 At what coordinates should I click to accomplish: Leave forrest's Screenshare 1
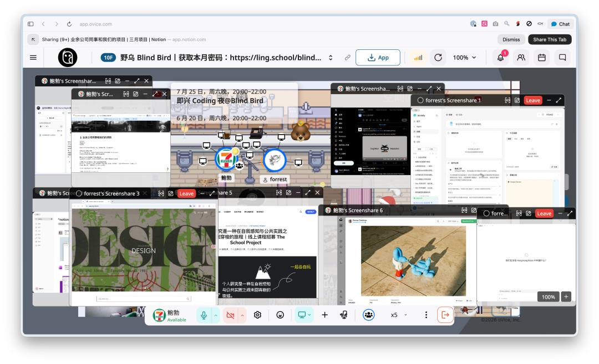[533, 100]
